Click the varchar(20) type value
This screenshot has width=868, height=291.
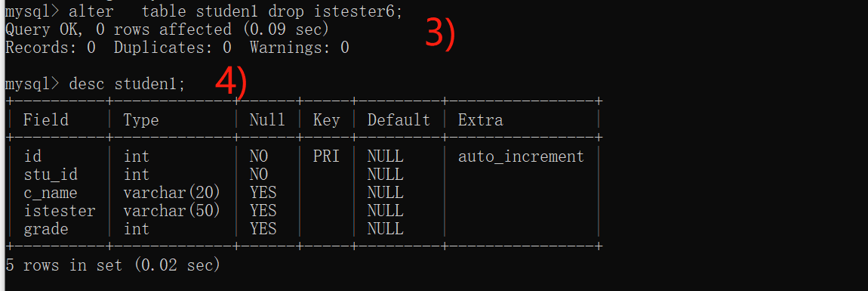click(172, 193)
